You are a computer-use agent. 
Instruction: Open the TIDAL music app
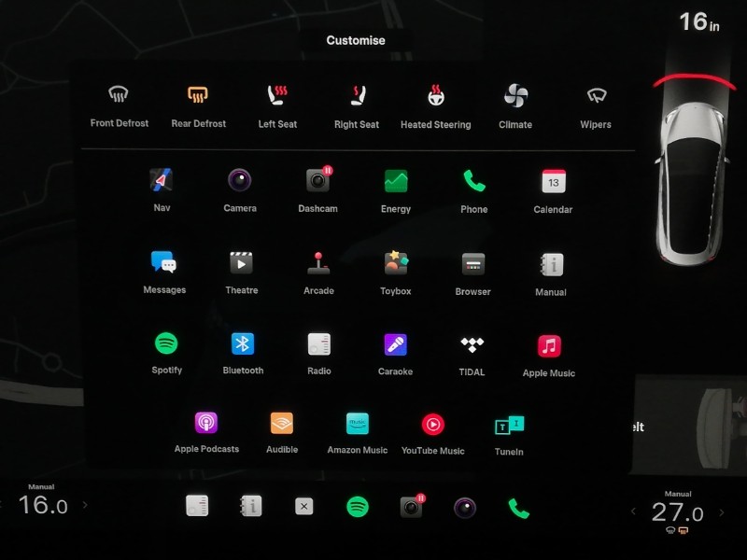pyautogui.click(x=472, y=344)
